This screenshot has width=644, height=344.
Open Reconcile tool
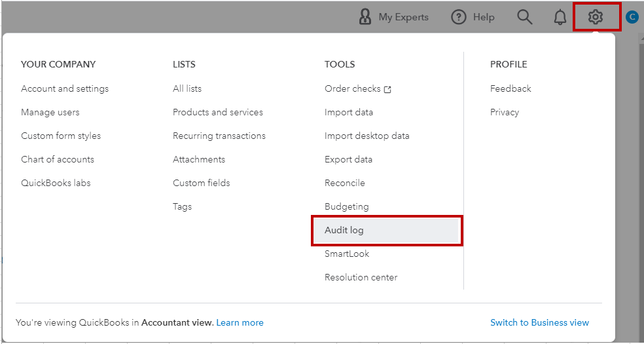pos(345,183)
